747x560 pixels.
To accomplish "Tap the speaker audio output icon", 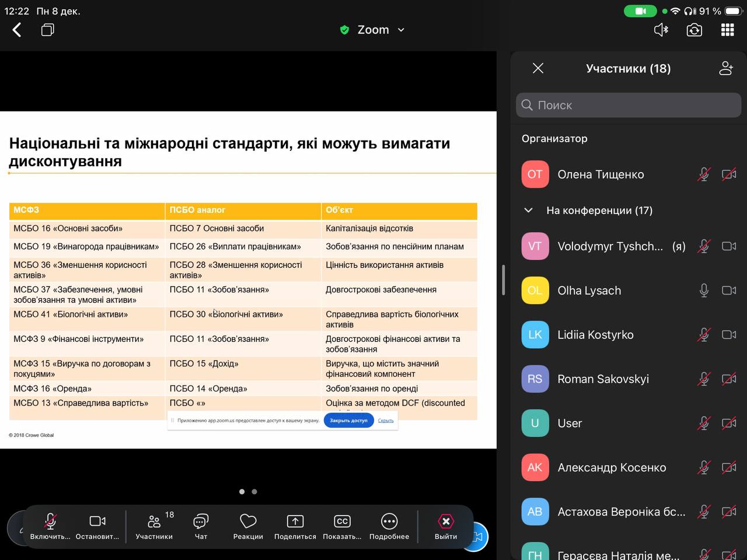I will click(x=661, y=30).
